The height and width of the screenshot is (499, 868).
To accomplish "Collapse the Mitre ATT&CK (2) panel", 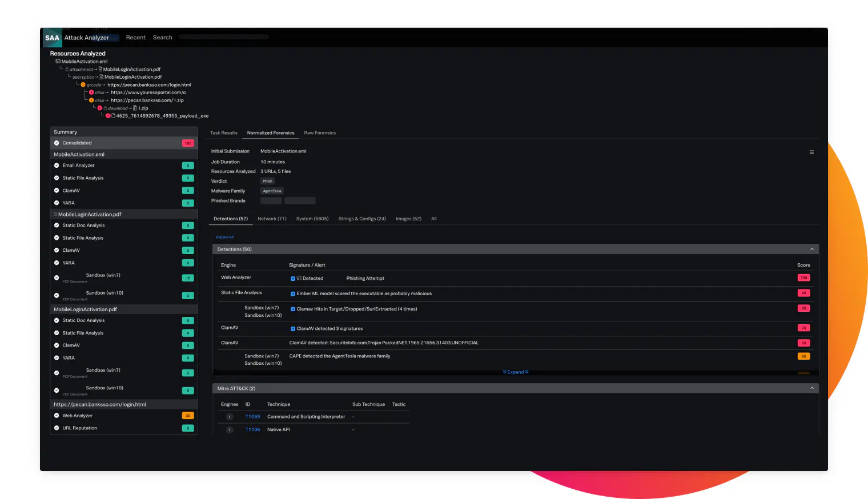I will 811,388.
